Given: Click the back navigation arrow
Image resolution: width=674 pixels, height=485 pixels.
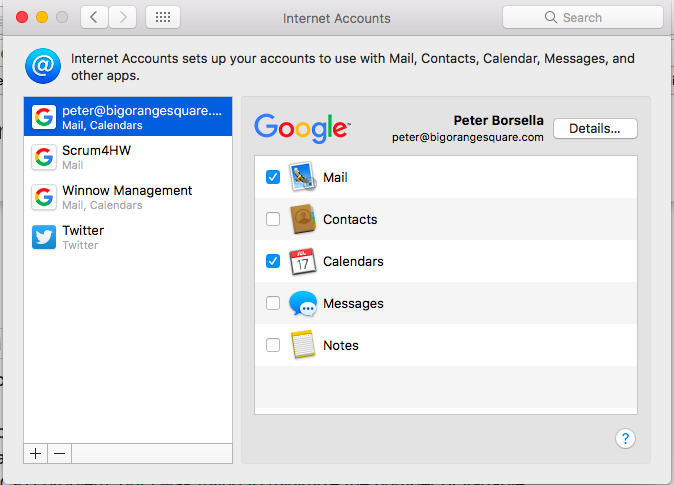Looking at the screenshot, I should (94, 17).
